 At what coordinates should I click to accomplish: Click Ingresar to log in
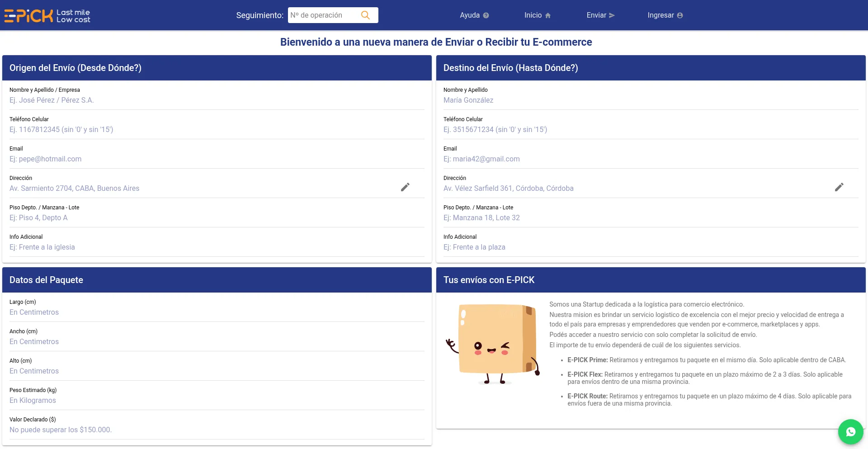[x=665, y=15]
